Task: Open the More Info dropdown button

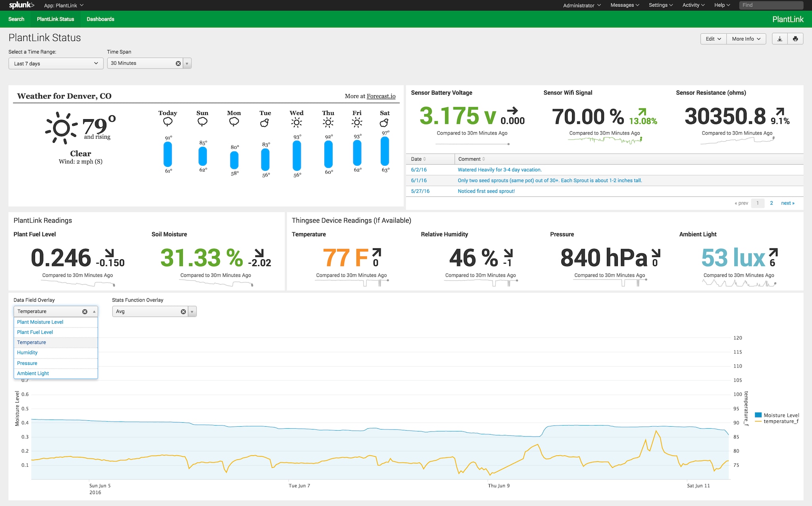Action: (746, 39)
